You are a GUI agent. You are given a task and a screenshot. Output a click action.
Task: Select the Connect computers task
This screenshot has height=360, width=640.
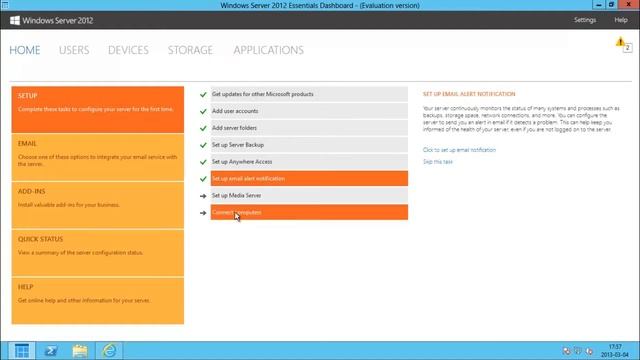pos(309,213)
